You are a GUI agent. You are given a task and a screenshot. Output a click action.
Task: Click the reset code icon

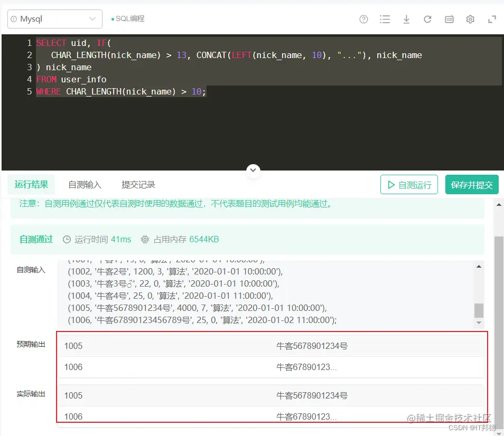click(427, 19)
